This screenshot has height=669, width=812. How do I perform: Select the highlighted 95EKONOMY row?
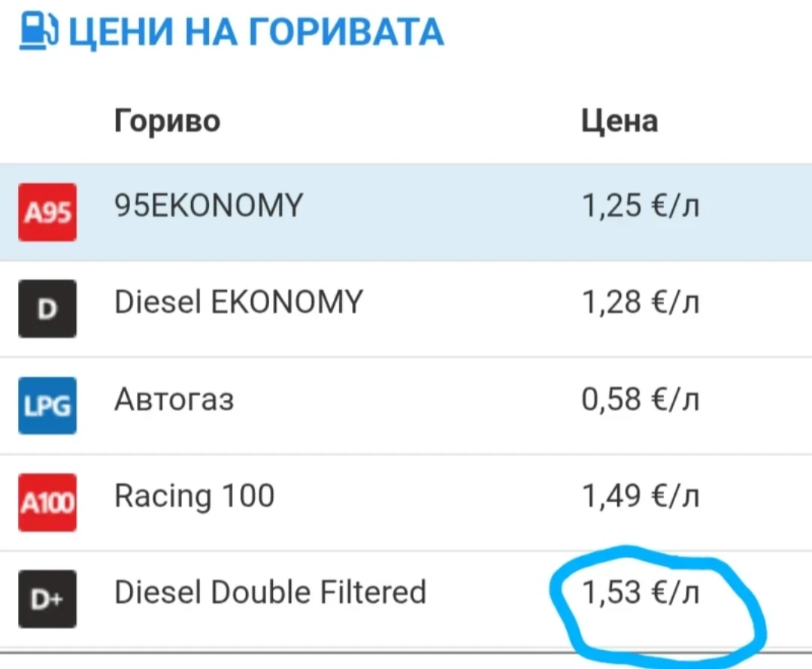pos(301,212)
